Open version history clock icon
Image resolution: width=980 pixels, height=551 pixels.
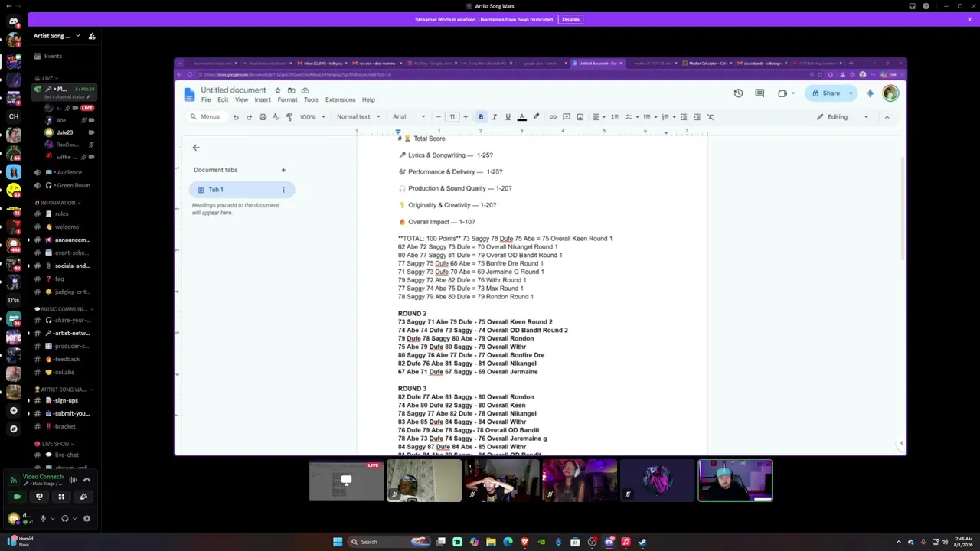[738, 93]
